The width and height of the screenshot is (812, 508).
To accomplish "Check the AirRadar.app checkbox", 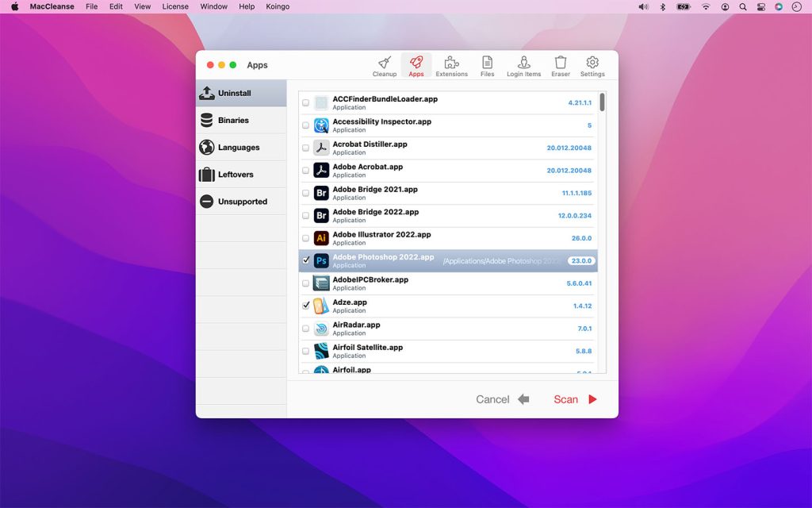I will pos(306,328).
